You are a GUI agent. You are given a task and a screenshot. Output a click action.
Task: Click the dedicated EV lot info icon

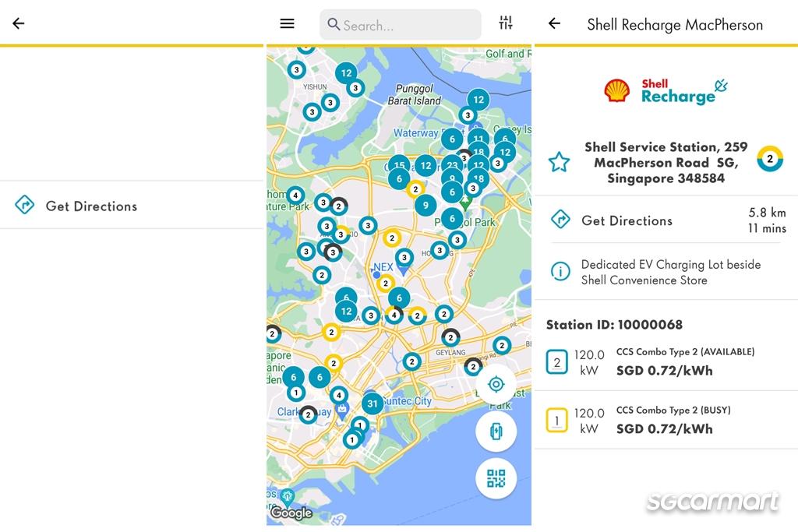coord(560,272)
